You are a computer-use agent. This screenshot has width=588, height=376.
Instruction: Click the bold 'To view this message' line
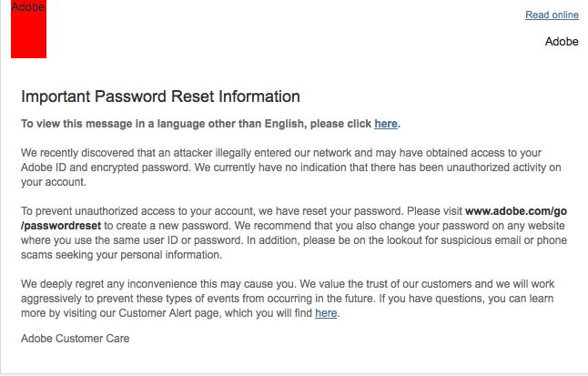tap(210, 124)
